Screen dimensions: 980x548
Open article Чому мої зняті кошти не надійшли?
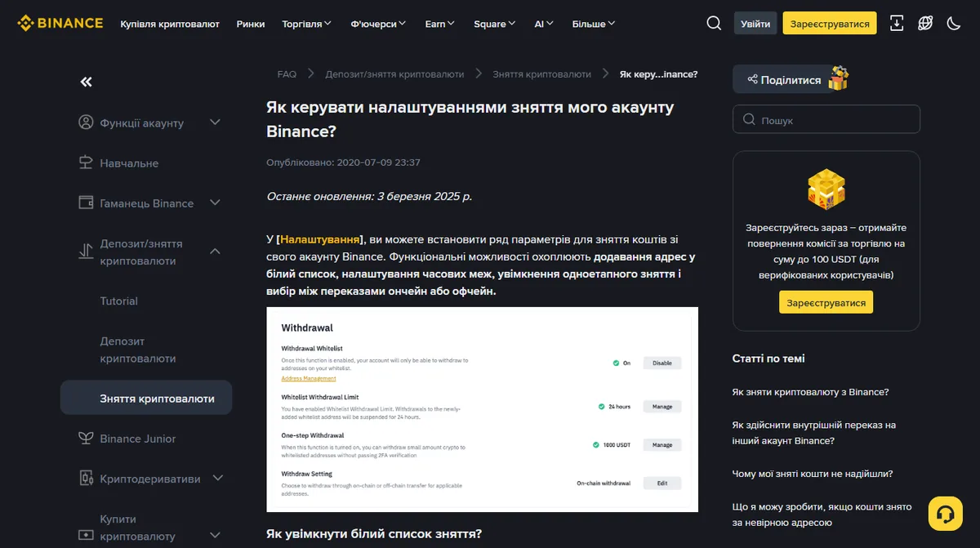pyautogui.click(x=813, y=473)
